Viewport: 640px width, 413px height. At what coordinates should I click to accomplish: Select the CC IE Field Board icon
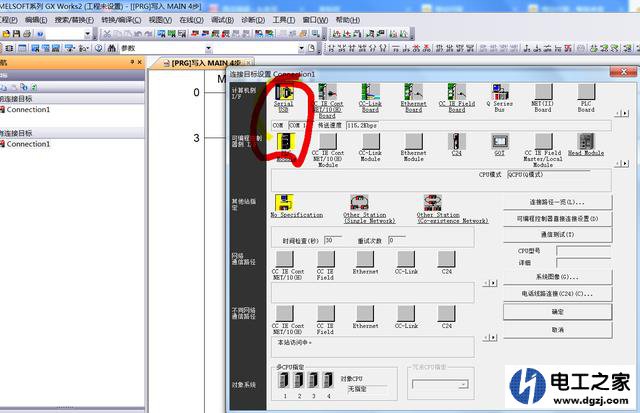pos(457,92)
